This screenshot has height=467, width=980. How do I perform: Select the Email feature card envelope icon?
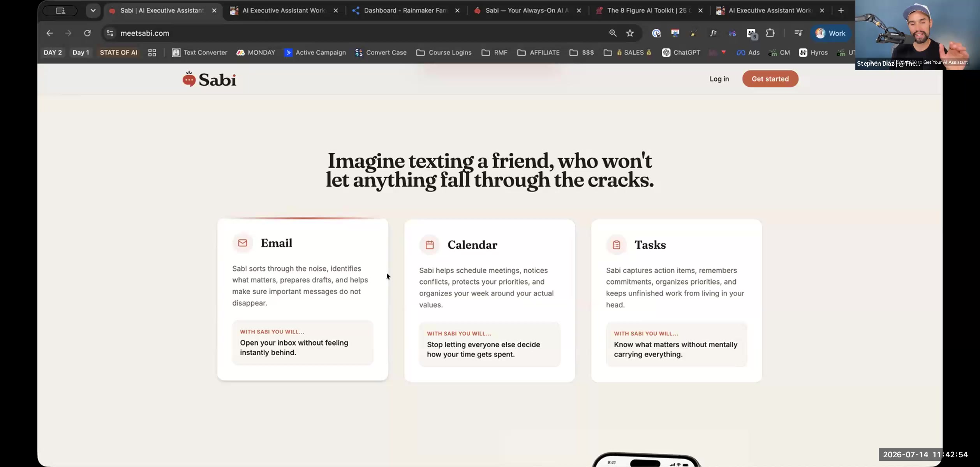(242, 243)
